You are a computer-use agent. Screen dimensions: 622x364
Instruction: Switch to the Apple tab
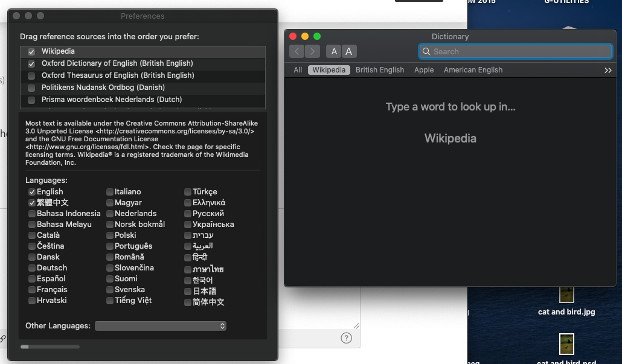424,70
